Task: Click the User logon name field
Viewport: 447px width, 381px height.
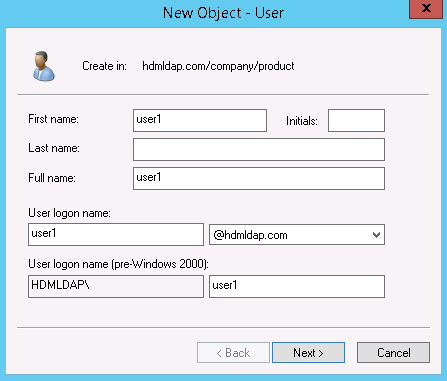Action: tap(116, 234)
